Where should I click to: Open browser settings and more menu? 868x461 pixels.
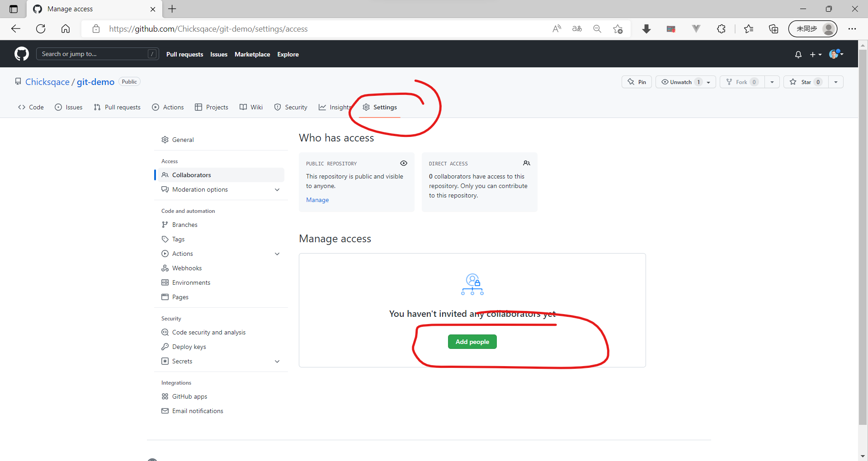852,29
